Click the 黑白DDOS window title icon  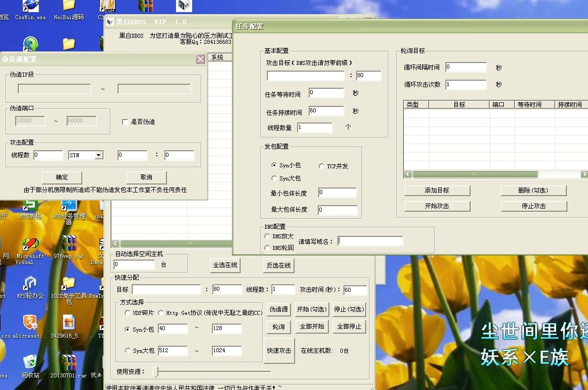(110, 22)
